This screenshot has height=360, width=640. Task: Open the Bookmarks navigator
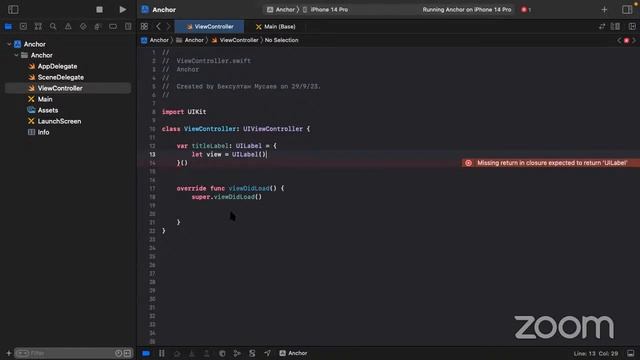pyautogui.click(x=38, y=27)
